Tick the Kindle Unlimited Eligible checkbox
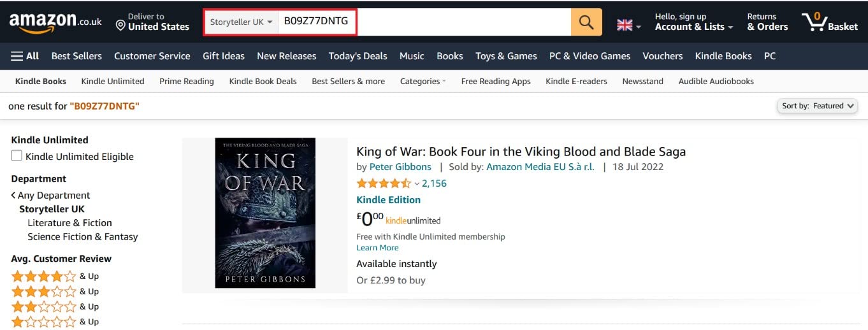The width and height of the screenshot is (868, 330). (17, 156)
